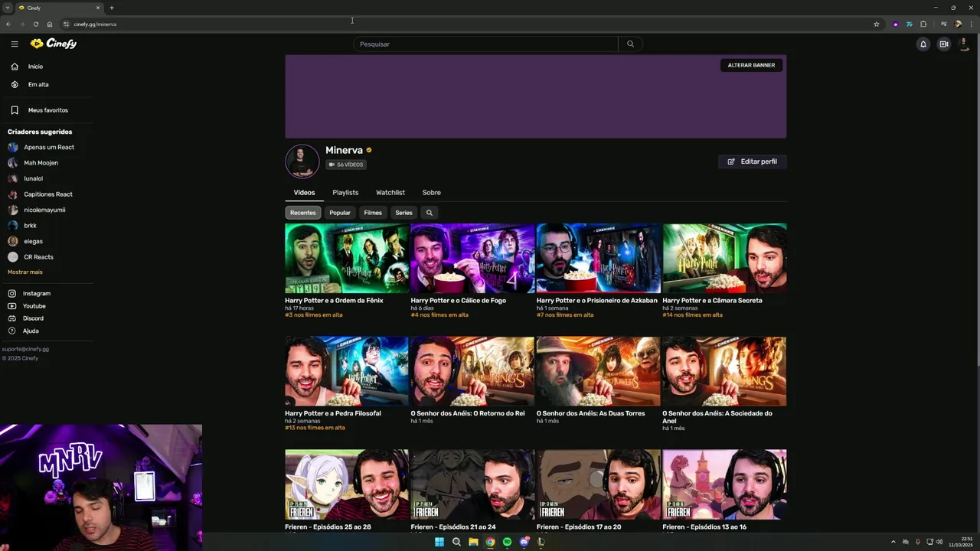The width and height of the screenshot is (980, 551).
Task: Open File Explorer from taskbar
Action: [473, 542]
